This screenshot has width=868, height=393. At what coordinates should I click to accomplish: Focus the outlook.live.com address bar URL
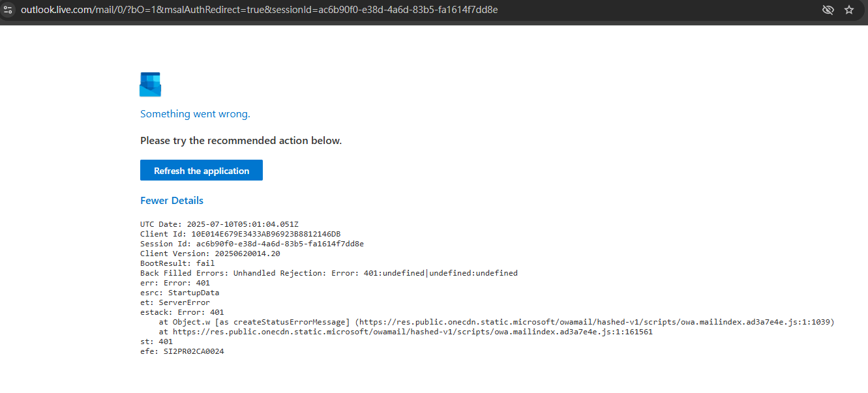[260, 10]
